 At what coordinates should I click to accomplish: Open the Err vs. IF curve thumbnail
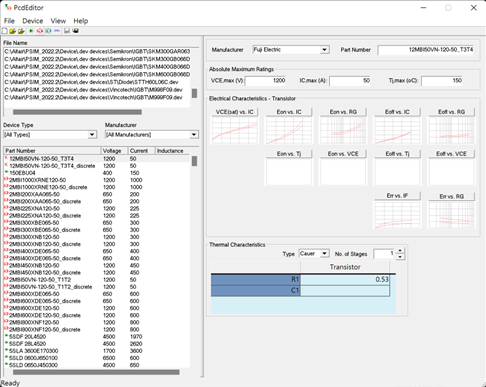(397, 215)
